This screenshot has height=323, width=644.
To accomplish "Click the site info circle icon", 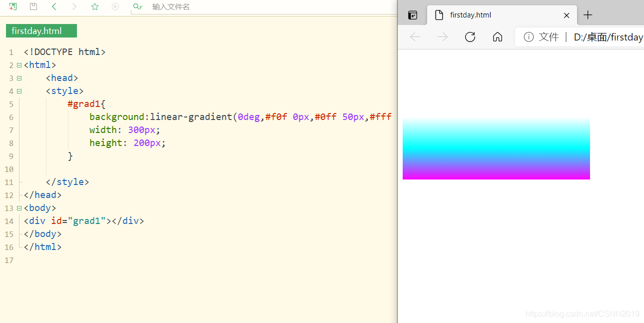I will click(x=529, y=37).
